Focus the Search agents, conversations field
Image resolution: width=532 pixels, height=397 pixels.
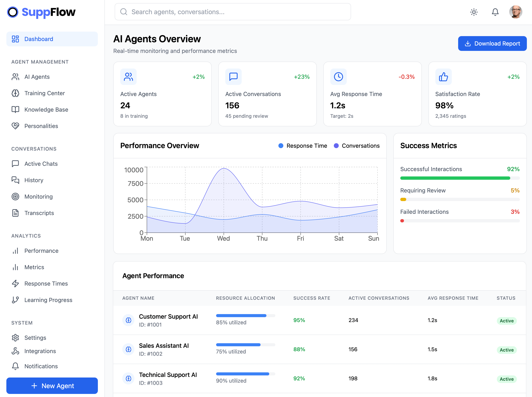233,12
